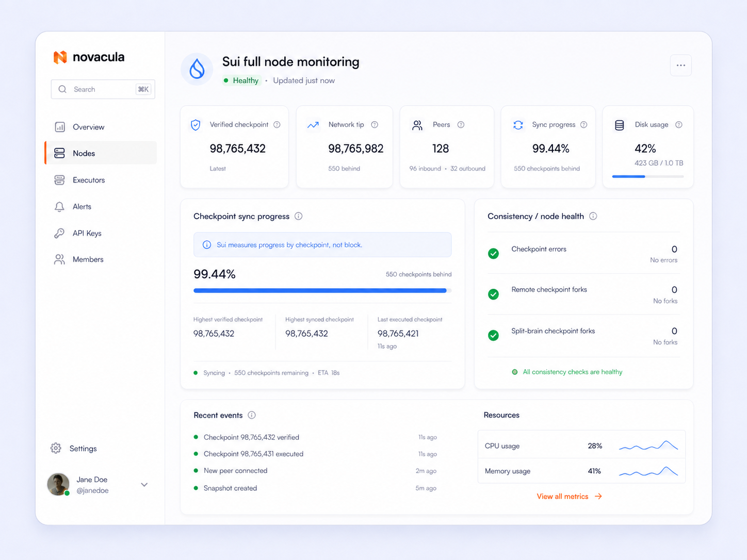This screenshot has width=747, height=560.
Task: Open Members page in sidebar
Action: pyautogui.click(x=101, y=259)
